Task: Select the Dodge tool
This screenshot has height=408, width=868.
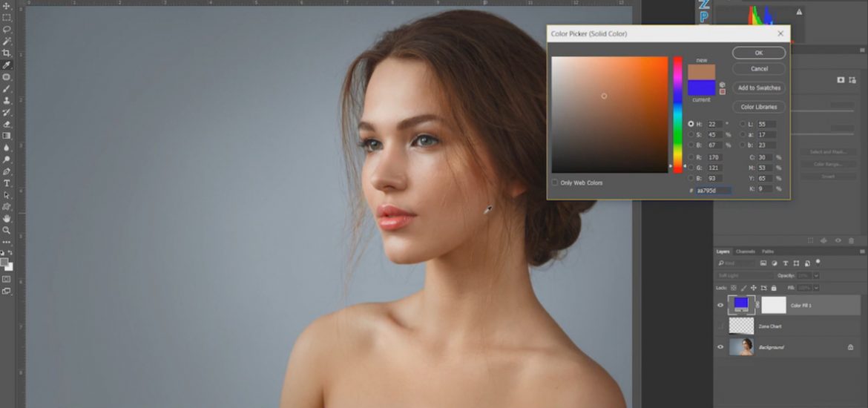Action: coord(7,159)
